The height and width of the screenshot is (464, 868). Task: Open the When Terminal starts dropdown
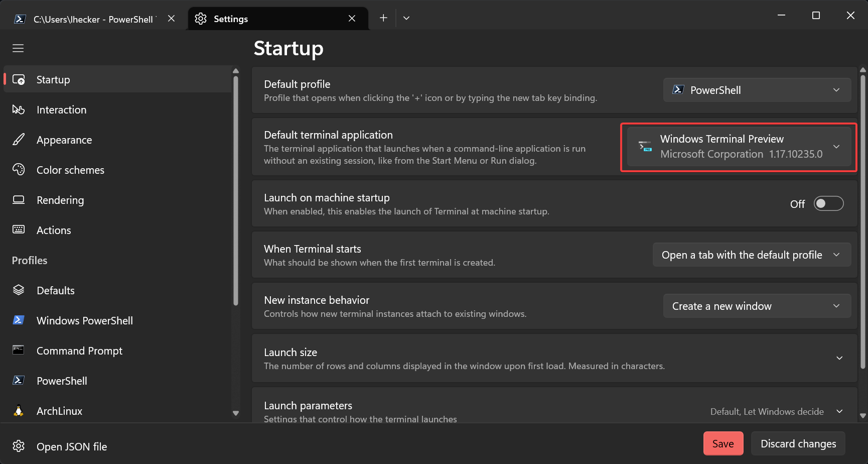(752, 255)
